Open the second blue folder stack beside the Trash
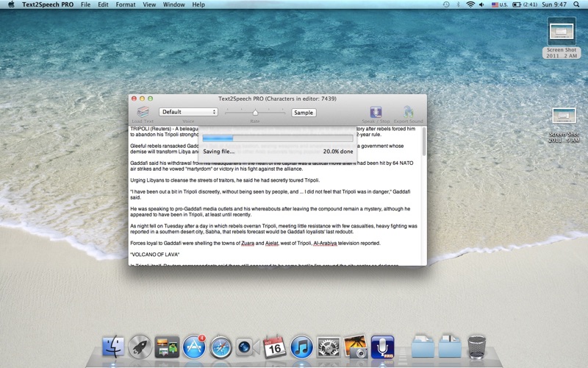Viewport: 588px width, 368px height. [450, 346]
